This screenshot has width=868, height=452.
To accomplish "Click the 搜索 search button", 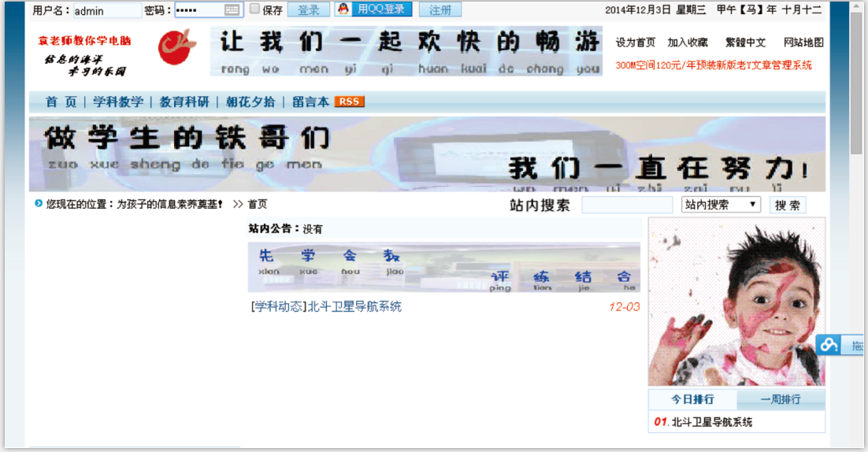I will click(788, 206).
